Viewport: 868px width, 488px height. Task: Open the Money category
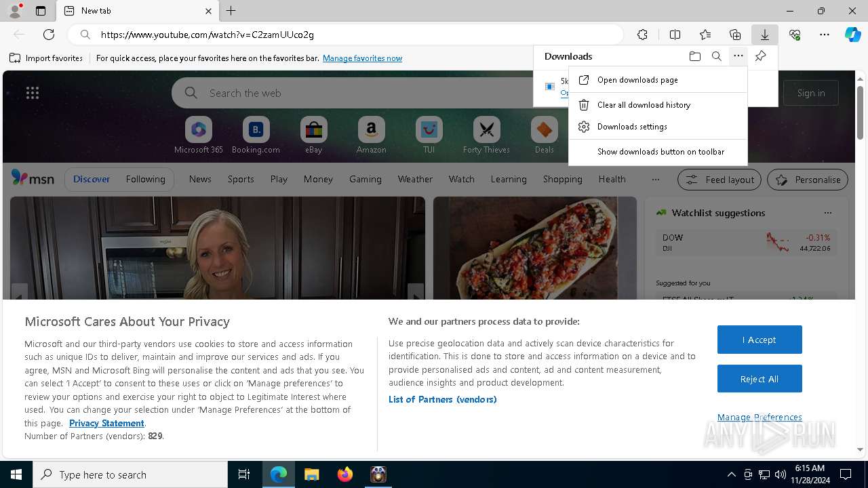[x=318, y=179]
